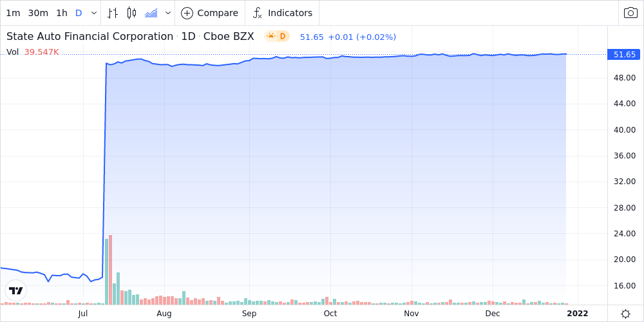Open chart settings gear icon
This screenshot has width=644, height=322.
(625, 314)
